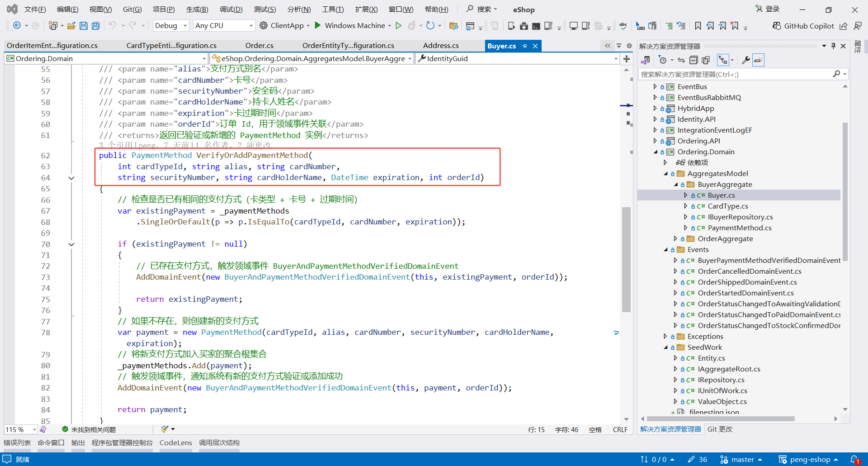Toggle pin on Buyer.cs tab
The height and width of the screenshot is (466, 868).
[525, 46]
